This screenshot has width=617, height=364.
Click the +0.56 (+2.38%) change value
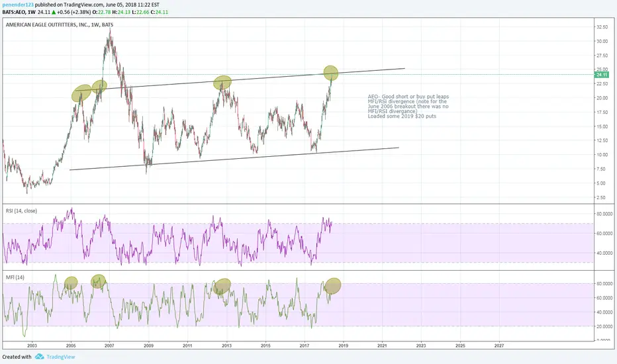pyautogui.click(x=73, y=12)
